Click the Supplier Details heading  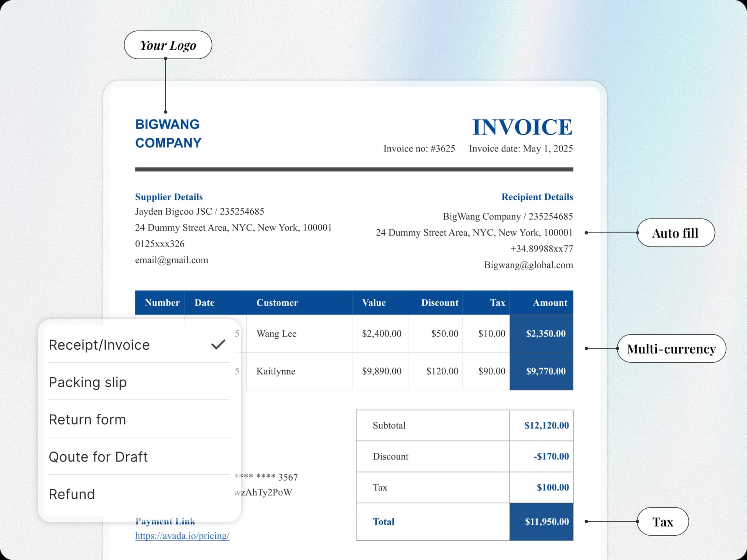(169, 197)
